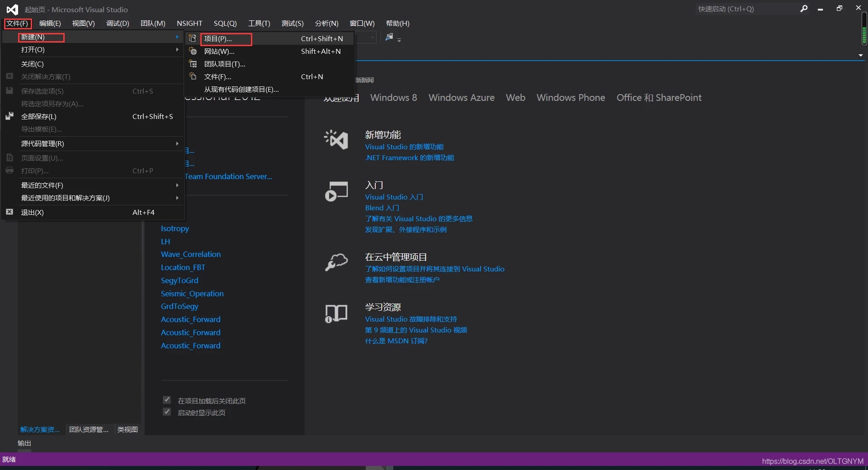868x470 pixels.
Task: Click the Team Foundation Server link
Action: coord(228,176)
